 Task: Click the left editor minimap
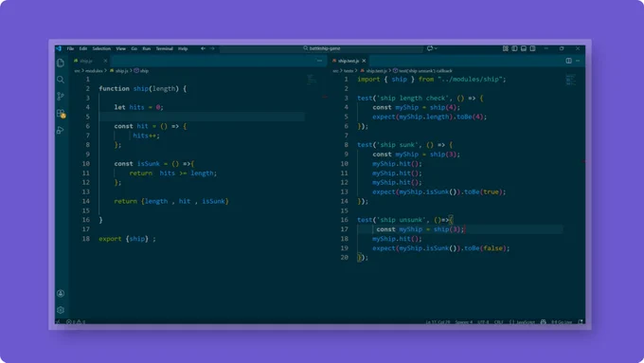click(312, 80)
